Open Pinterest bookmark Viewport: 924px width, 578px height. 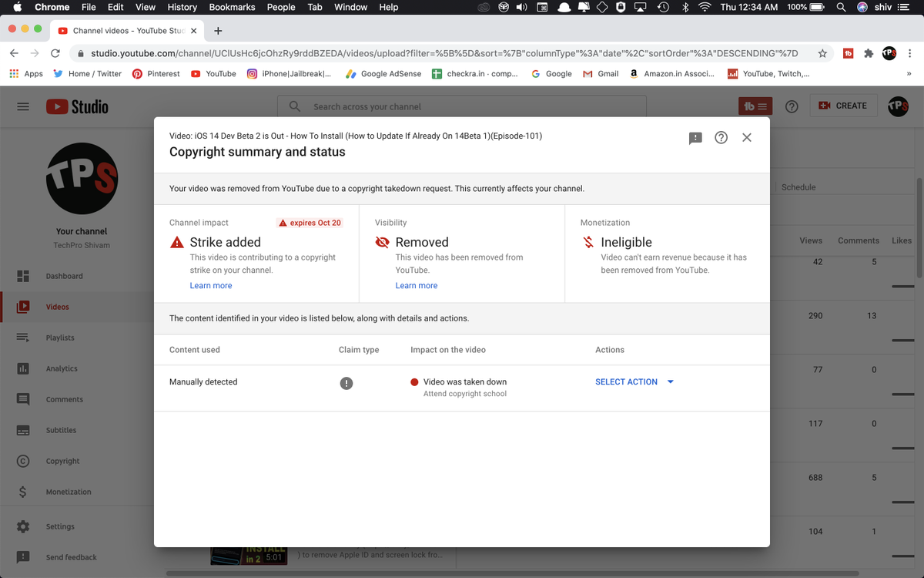156,74
